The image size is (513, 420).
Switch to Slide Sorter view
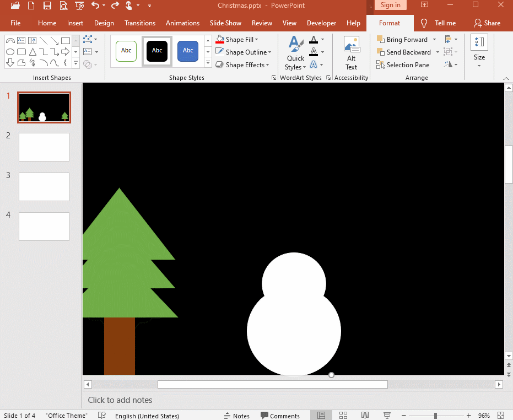(343, 416)
